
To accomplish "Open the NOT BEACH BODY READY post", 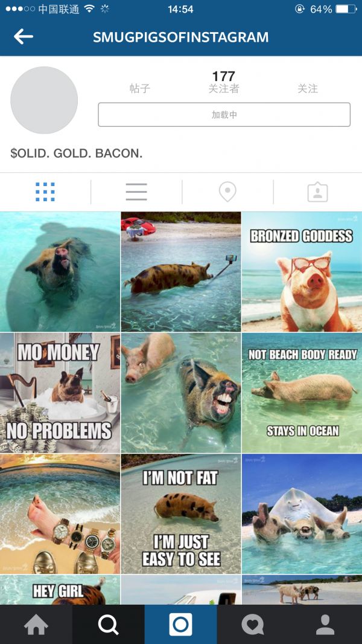I will (x=302, y=393).
